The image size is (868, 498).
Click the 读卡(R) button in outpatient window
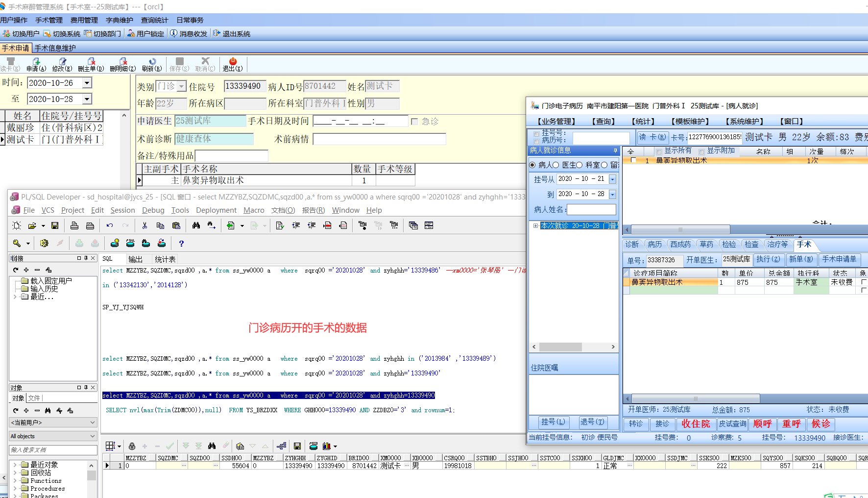click(652, 137)
